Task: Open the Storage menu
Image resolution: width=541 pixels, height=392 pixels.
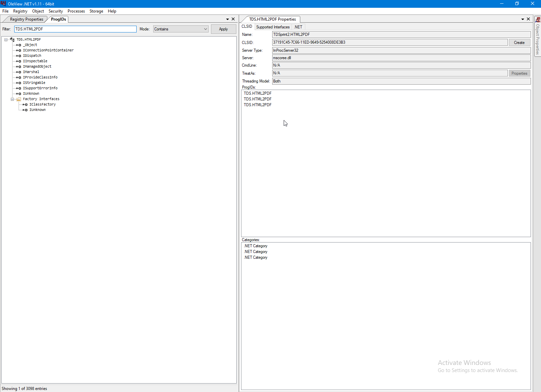Action: click(96, 11)
